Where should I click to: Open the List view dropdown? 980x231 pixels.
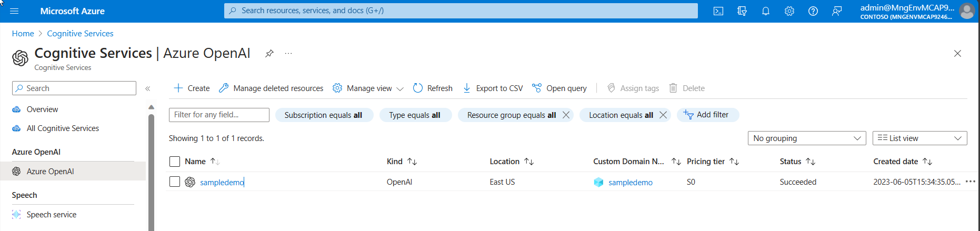click(x=920, y=138)
